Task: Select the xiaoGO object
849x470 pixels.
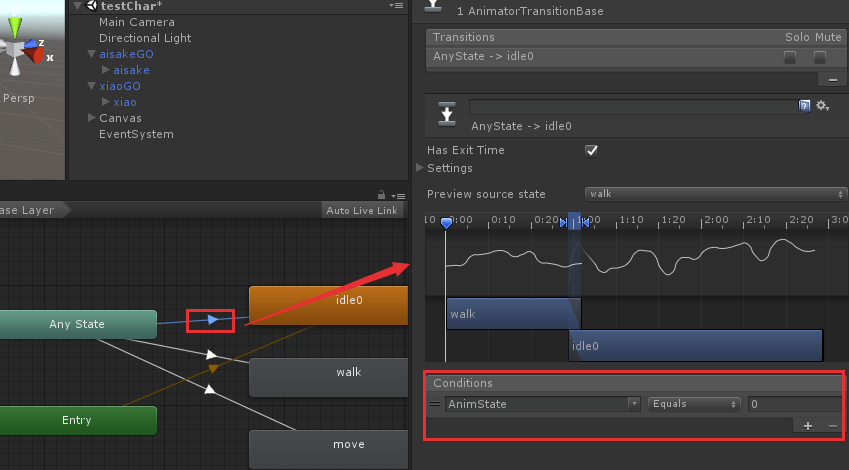Action: tap(120, 86)
